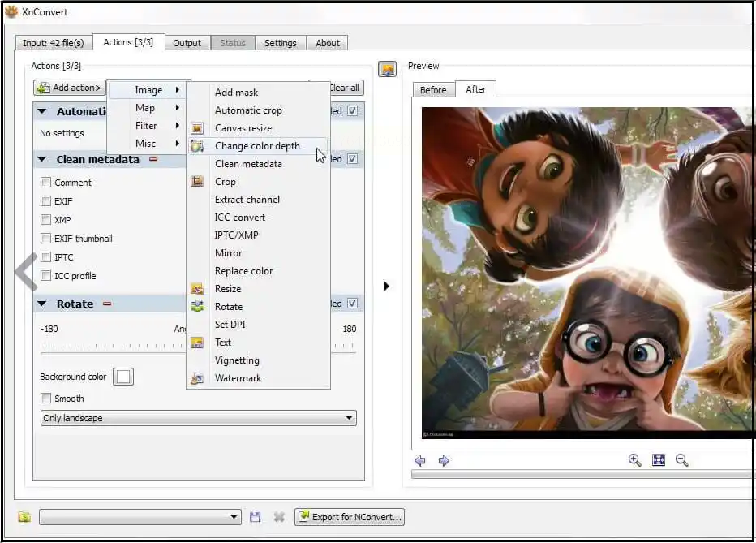Enable the Smooth checkbox
Screen dimensions: 756x543
(46, 399)
